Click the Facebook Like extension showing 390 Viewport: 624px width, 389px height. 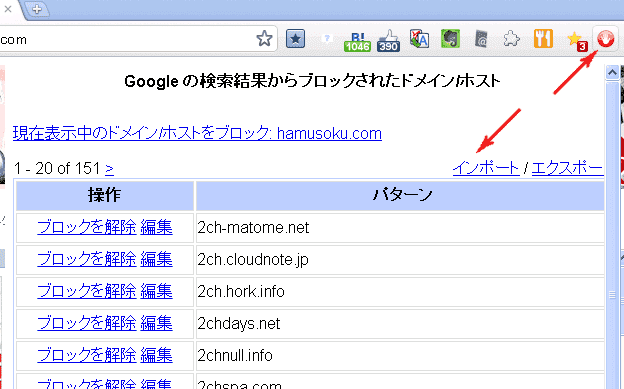click(x=388, y=41)
